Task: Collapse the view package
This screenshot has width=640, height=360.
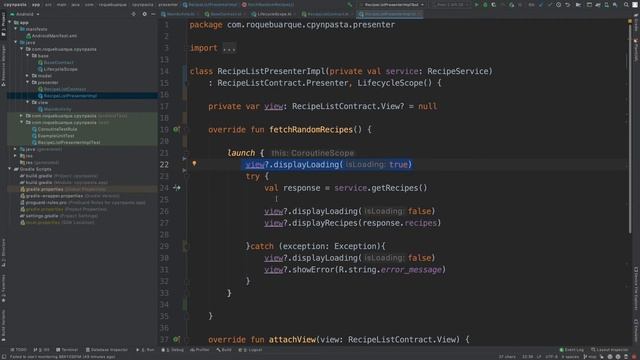Action: (x=28, y=102)
